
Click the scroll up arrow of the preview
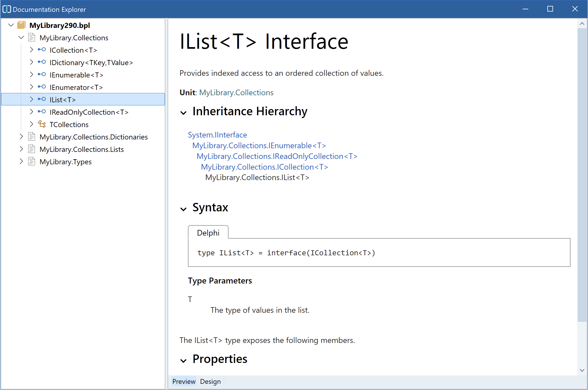(582, 24)
